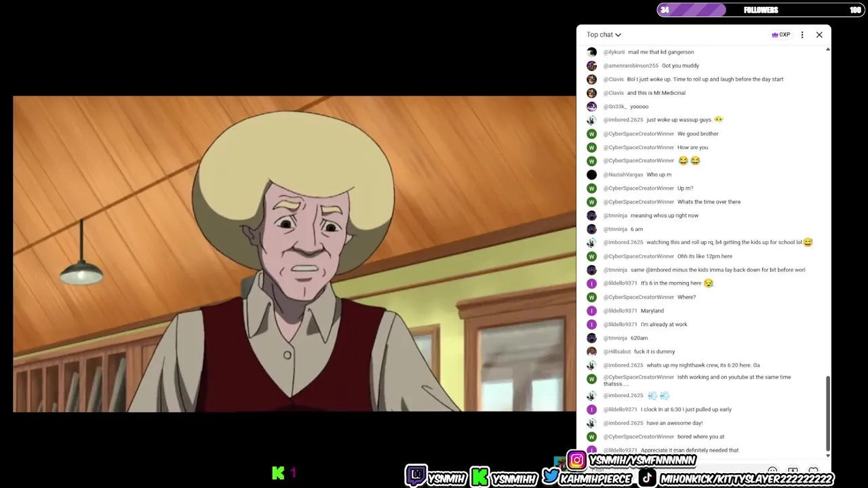The image size is (868, 488).
Task: Click message 'and this is Mr.Medicinal'
Action: 656,93
